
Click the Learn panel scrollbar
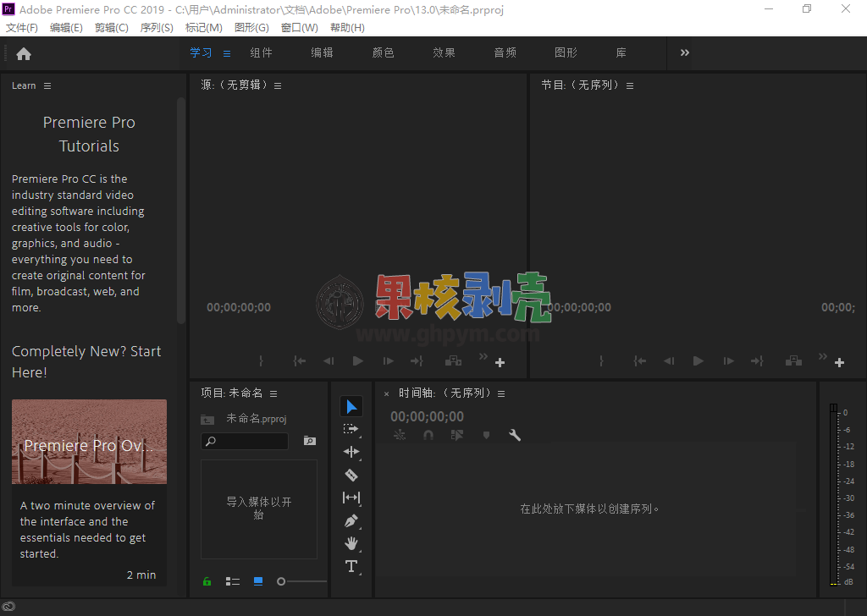coord(181,210)
